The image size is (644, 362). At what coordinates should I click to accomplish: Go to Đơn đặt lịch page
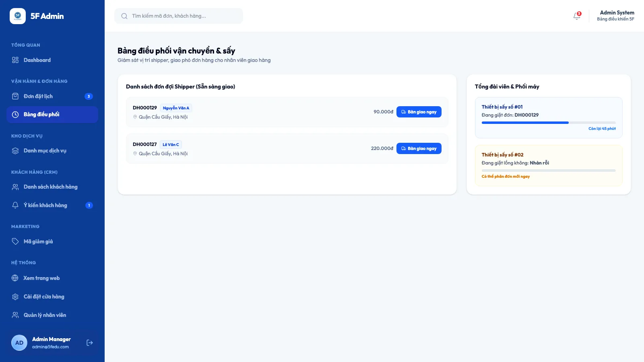click(52, 96)
